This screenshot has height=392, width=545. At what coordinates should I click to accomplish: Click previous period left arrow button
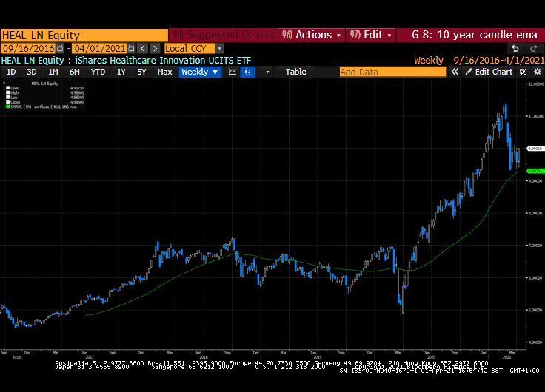142,48
